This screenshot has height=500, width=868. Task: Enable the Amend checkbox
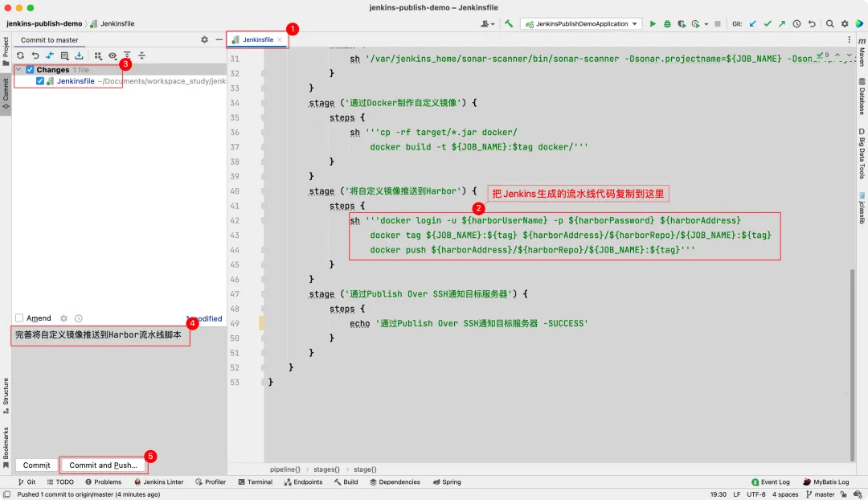pos(19,318)
